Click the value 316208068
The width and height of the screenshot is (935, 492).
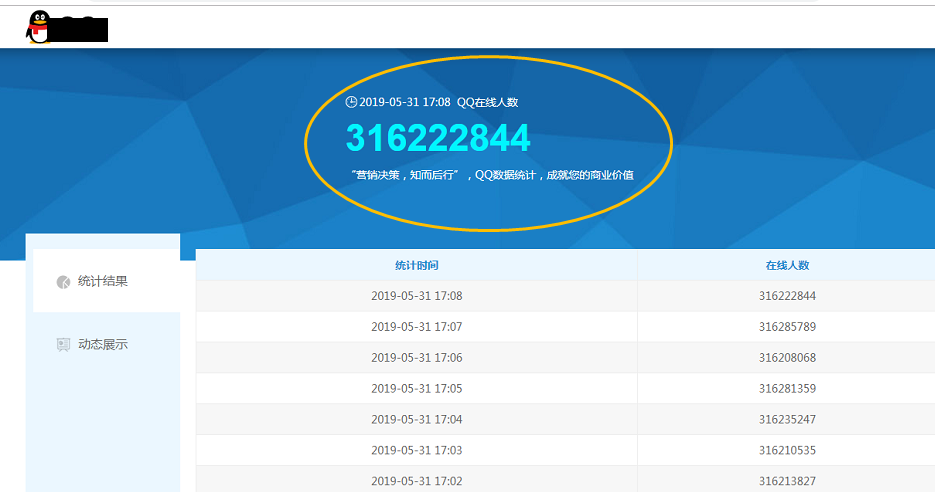(787, 358)
